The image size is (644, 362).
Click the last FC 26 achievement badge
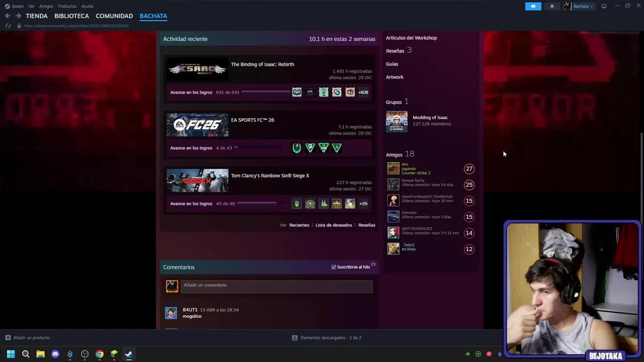pos(337,148)
